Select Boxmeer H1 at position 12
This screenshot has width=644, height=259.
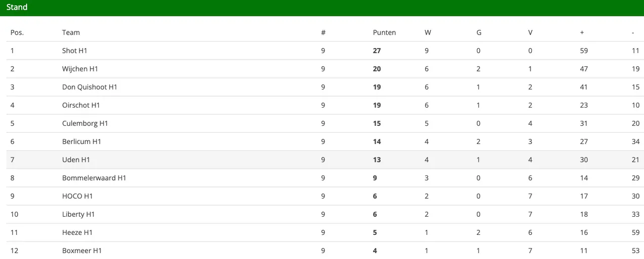[x=82, y=250]
